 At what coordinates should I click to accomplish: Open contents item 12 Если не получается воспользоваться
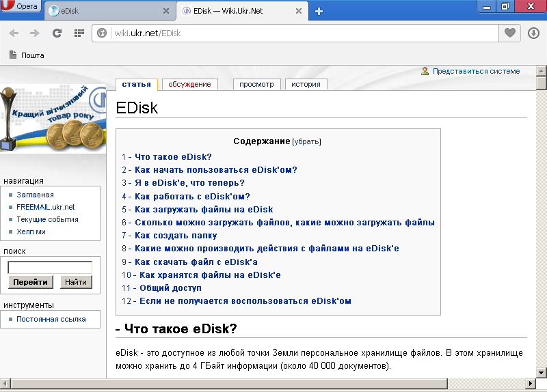pyautogui.click(x=237, y=301)
